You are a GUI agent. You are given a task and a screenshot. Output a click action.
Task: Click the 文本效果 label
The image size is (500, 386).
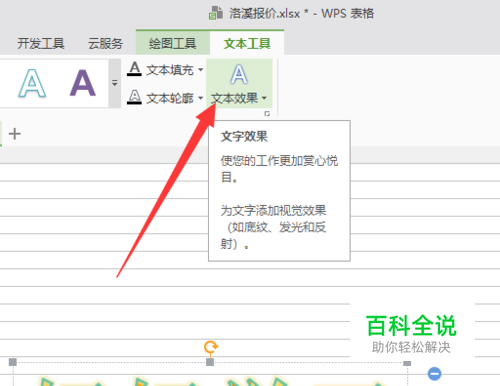click(235, 98)
